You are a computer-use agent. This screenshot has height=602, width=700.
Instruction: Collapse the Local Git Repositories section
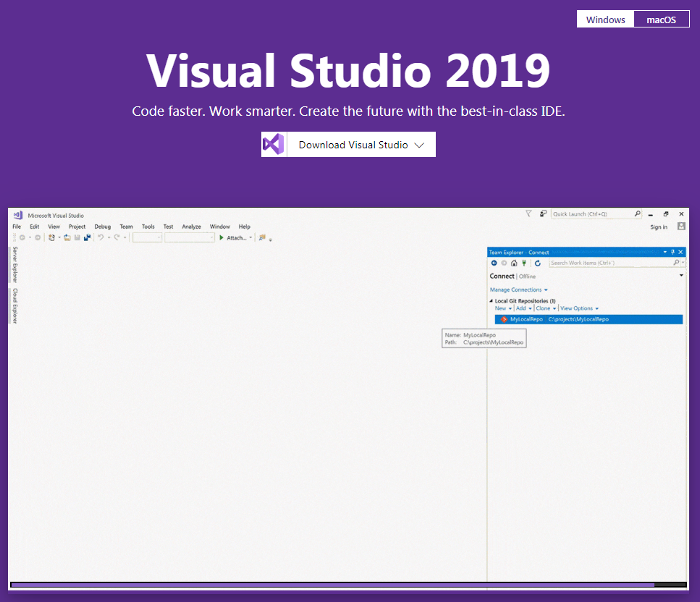492,301
